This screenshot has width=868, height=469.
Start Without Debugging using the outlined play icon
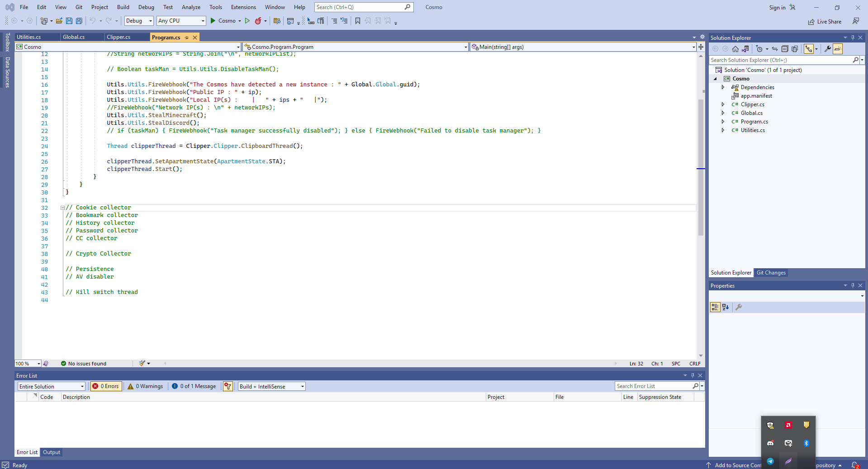click(247, 21)
